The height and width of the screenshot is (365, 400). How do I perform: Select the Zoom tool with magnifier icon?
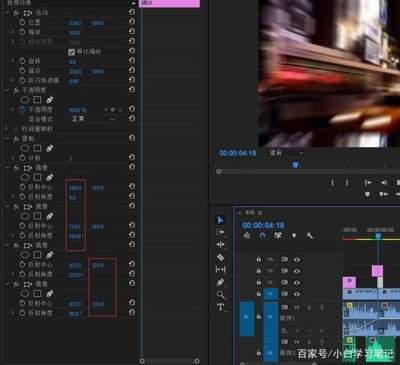click(220, 294)
